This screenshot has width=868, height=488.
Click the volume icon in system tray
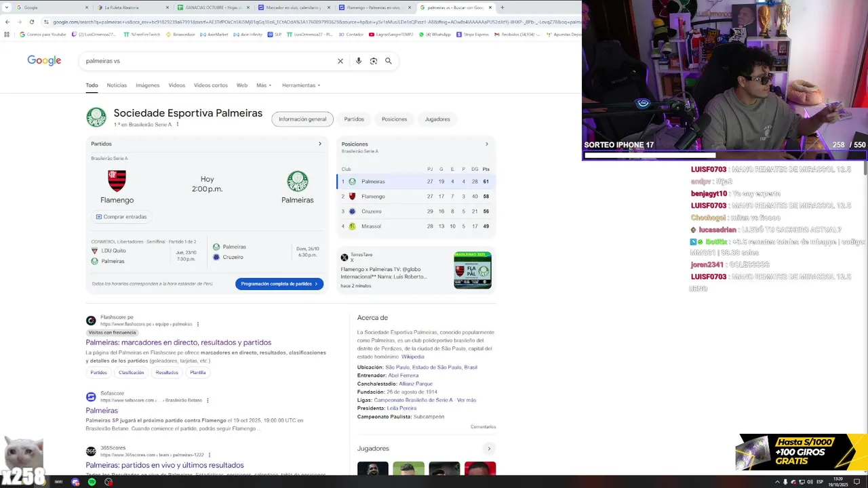point(810,482)
